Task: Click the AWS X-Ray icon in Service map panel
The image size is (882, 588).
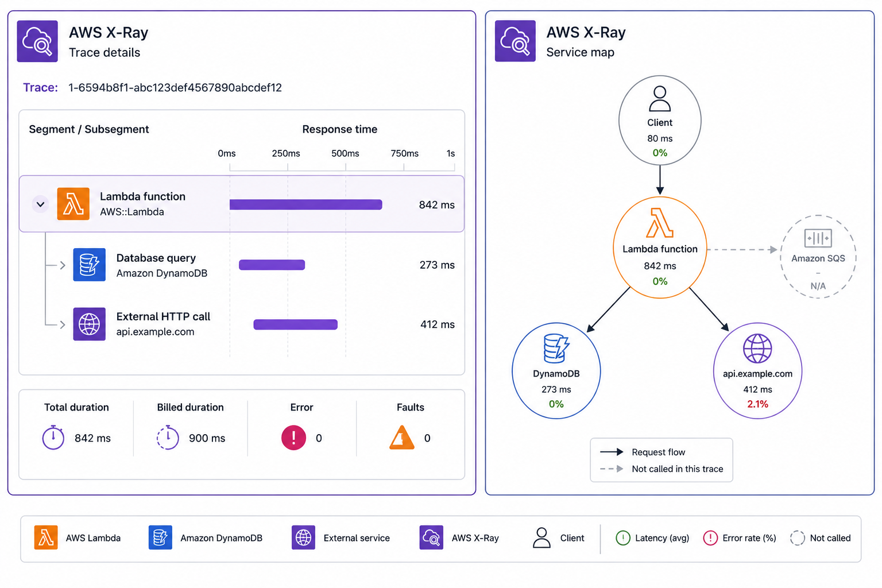Action: (515, 41)
